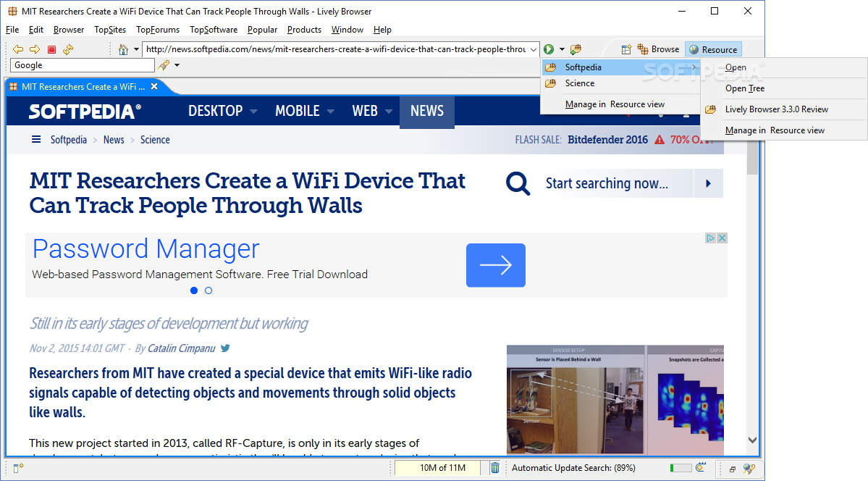Click the open perspective table icon
The height and width of the screenshot is (481, 868).
tap(626, 49)
